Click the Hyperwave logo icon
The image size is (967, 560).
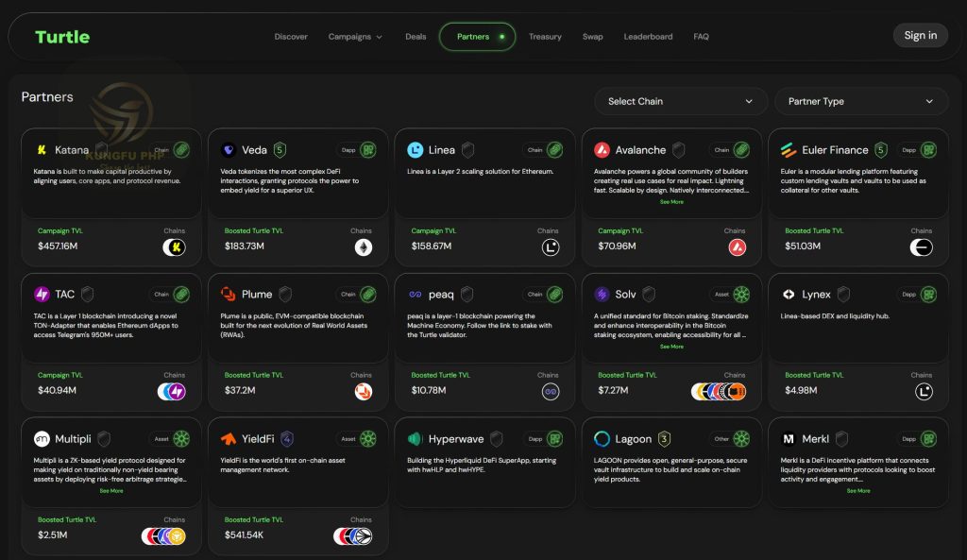pos(416,439)
